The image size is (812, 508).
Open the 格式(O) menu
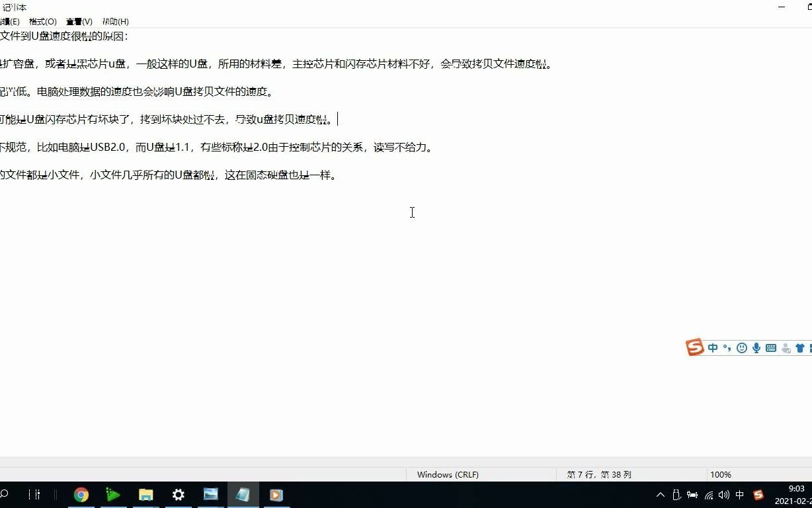tap(42, 21)
